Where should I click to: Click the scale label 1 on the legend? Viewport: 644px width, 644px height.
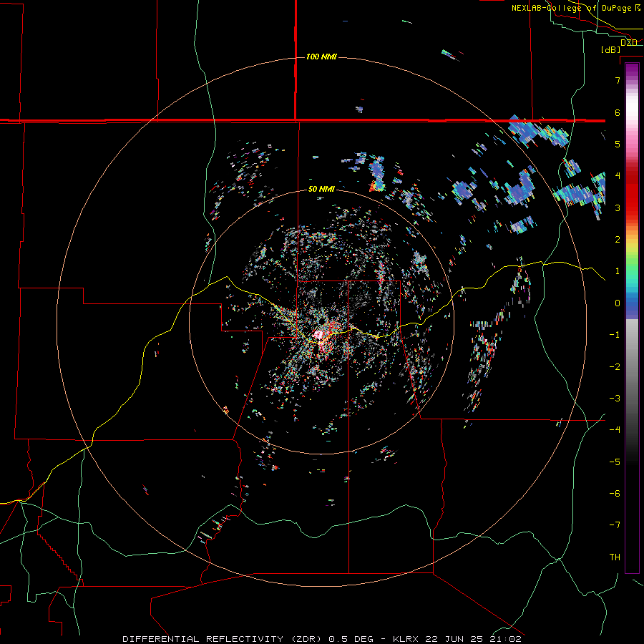618,271
